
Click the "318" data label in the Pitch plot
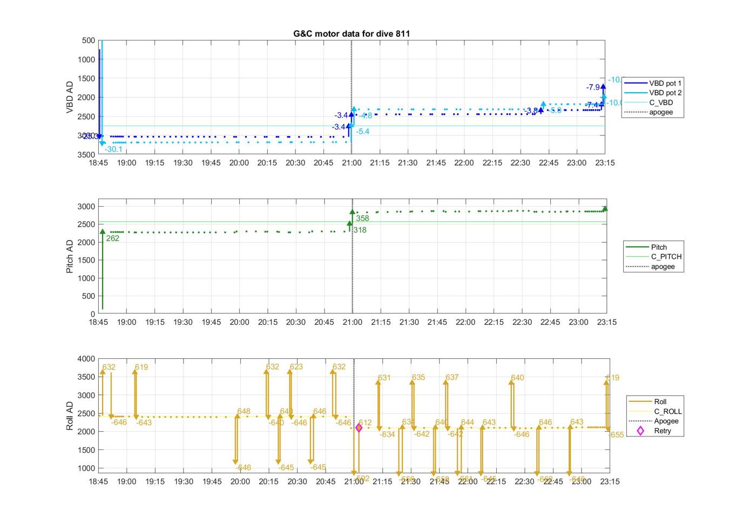click(360, 230)
